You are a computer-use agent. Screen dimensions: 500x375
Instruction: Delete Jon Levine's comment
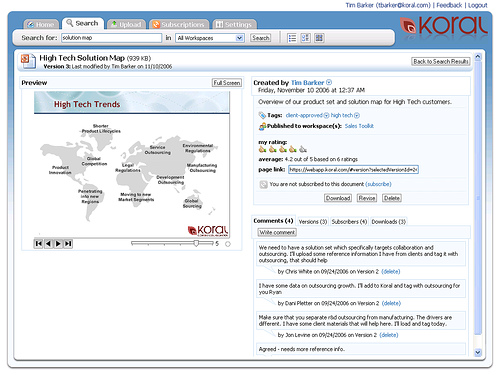click(x=389, y=335)
